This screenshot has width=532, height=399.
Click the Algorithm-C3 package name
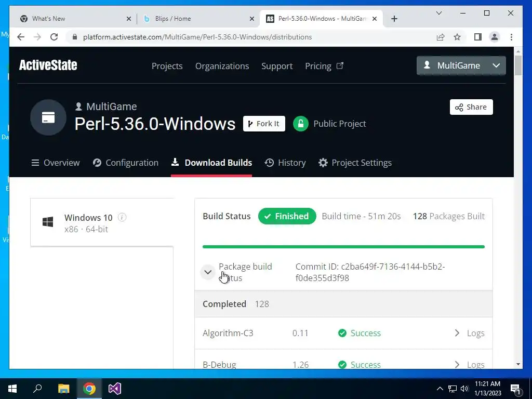click(228, 333)
